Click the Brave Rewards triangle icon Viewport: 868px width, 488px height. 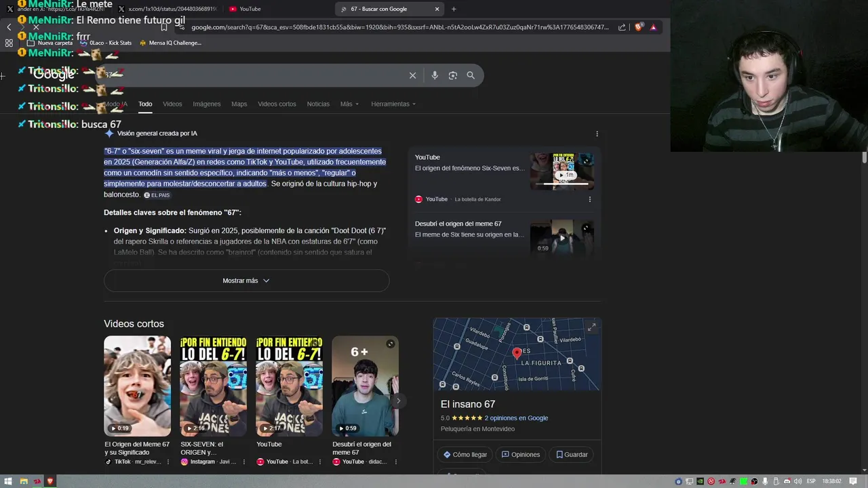click(653, 27)
